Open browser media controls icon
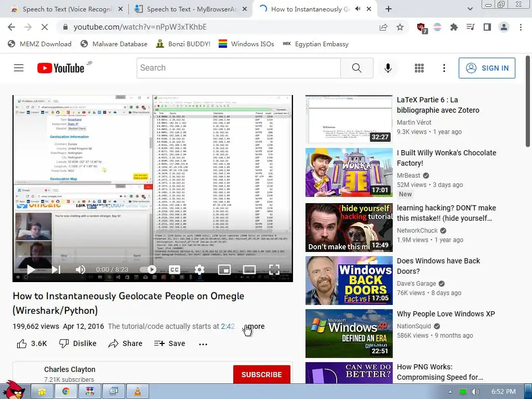This screenshot has width=532, height=399. (471, 27)
